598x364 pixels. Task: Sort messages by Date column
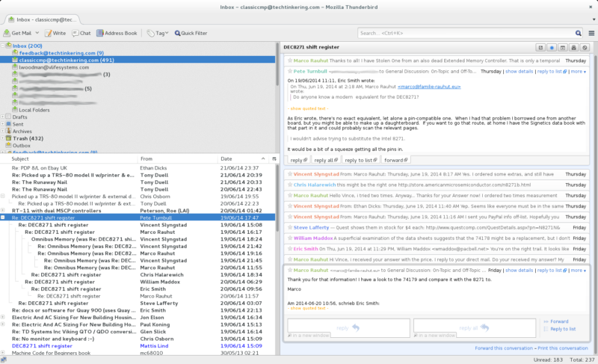pyautogui.click(x=244, y=158)
